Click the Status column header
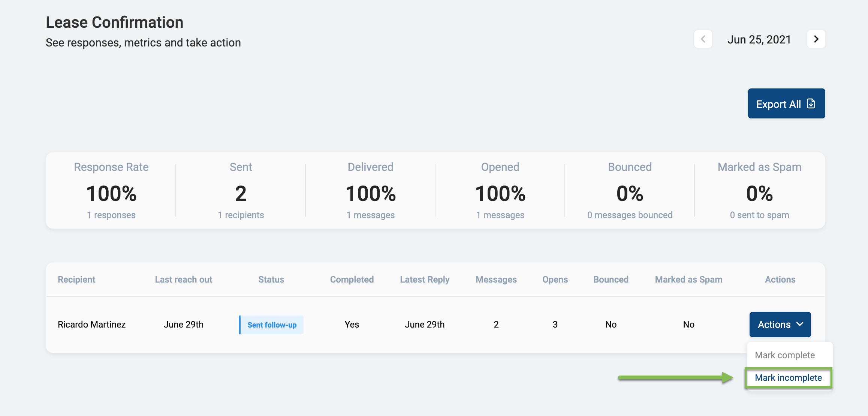The image size is (868, 416). coord(271,280)
